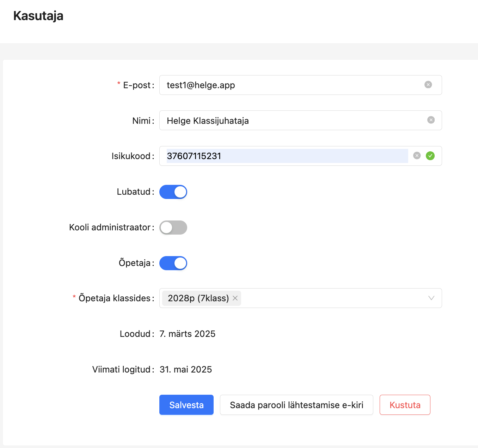
Task: Click the clear icon in the Nimi field
Action: (x=431, y=120)
